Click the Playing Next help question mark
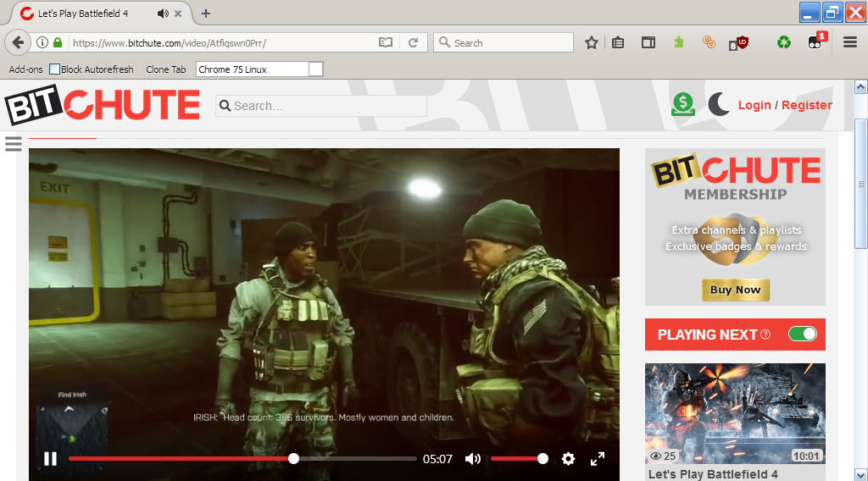 [x=765, y=334]
